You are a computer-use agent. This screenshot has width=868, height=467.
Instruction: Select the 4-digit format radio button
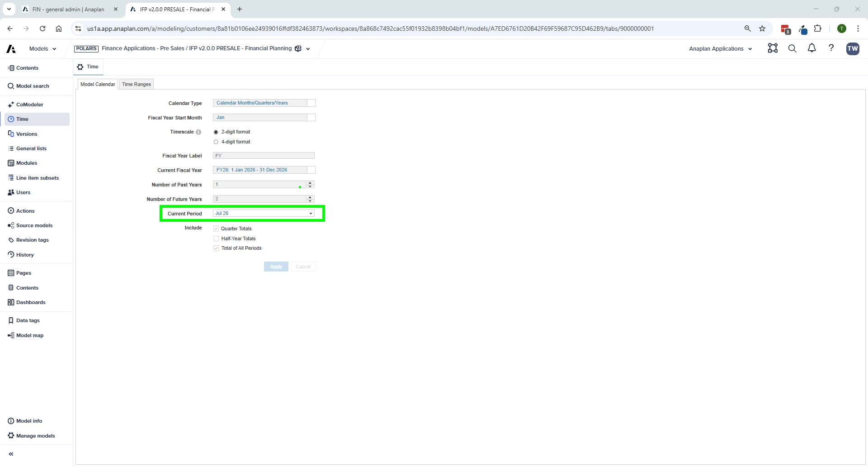[x=216, y=142]
